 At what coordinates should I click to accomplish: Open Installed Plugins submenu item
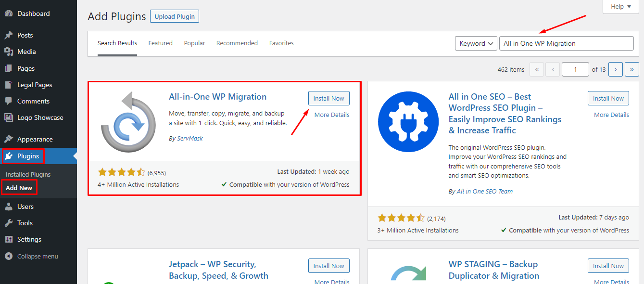pyautogui.click(x=28, y=174)
